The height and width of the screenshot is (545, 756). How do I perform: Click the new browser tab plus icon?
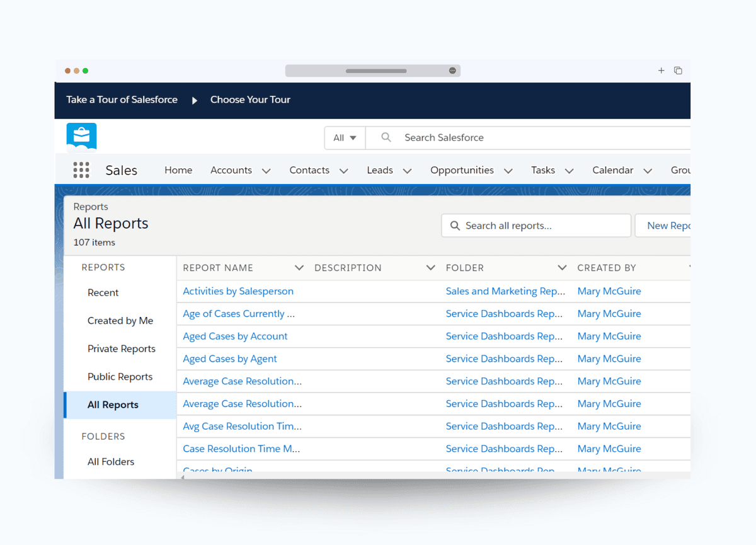pos(661,71)
